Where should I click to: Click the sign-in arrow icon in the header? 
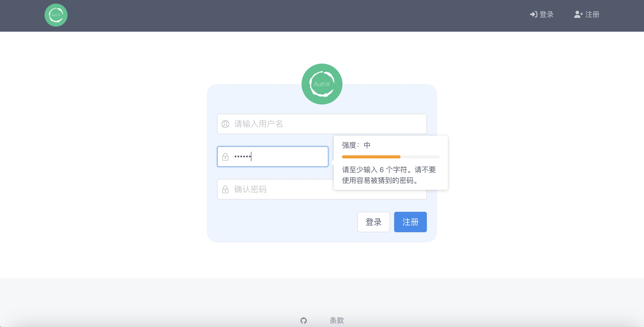[x=533, y=14]
